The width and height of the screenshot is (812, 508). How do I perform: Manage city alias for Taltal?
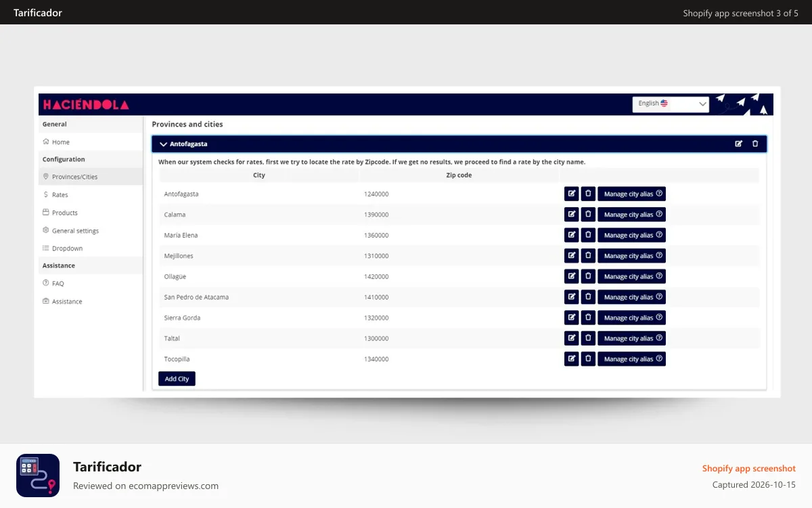(x=631, y=339)
